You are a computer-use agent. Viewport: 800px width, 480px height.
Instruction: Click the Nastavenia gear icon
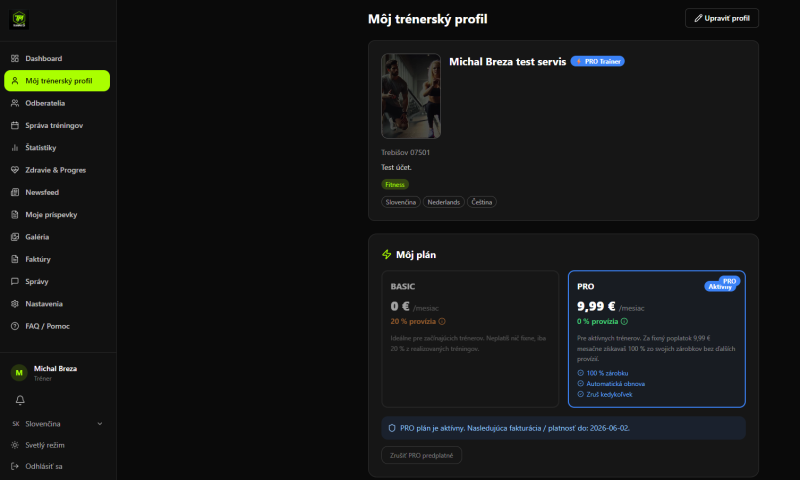[15, 304]
